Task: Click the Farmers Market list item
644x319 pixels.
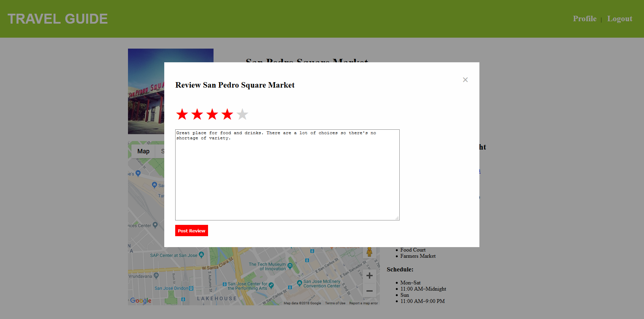Action: point(418,256)
